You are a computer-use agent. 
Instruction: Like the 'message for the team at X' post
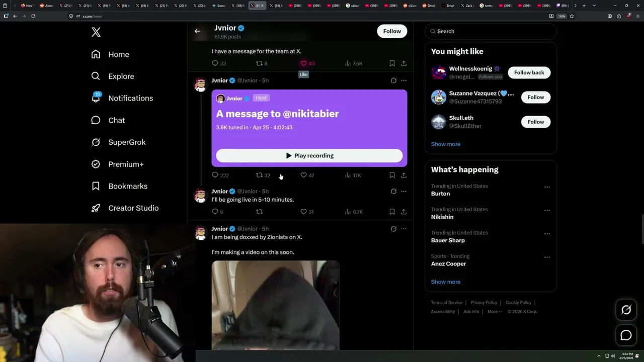303,63
